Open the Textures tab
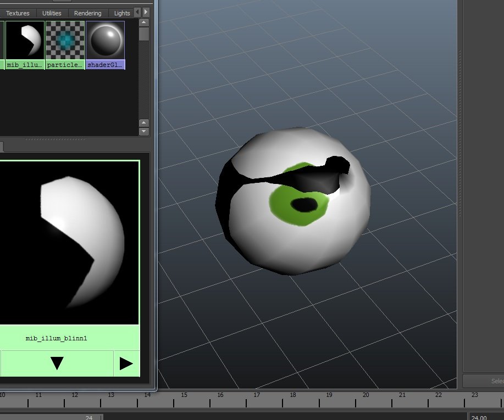 (x=18, y=13)
